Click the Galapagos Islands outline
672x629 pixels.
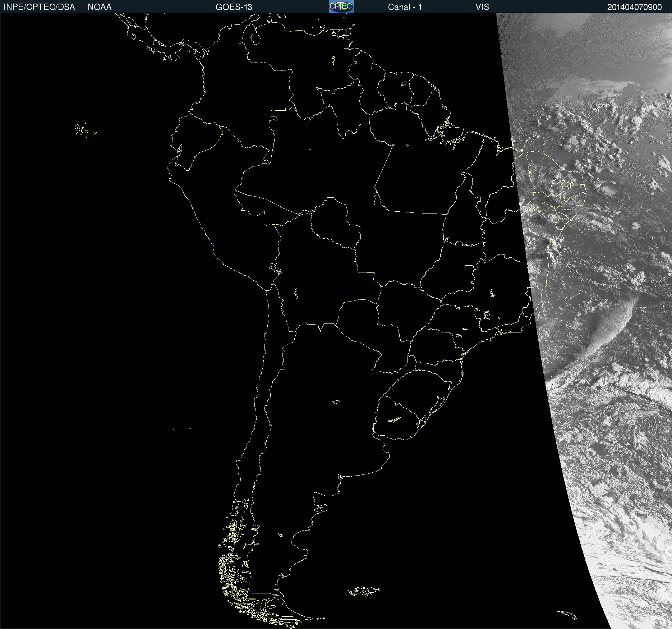85,129
